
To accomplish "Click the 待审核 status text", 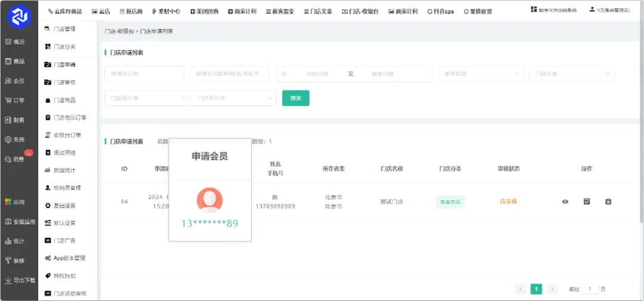I will tap(508, 201).
